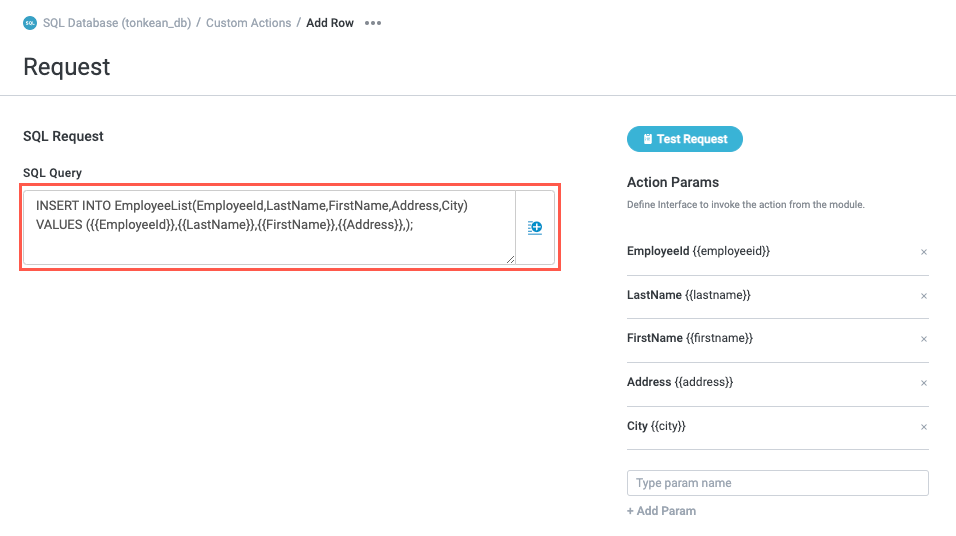Go to SQL Database (tonkean_db) breadcrumb
956x536 pixels.
(118, 23)
